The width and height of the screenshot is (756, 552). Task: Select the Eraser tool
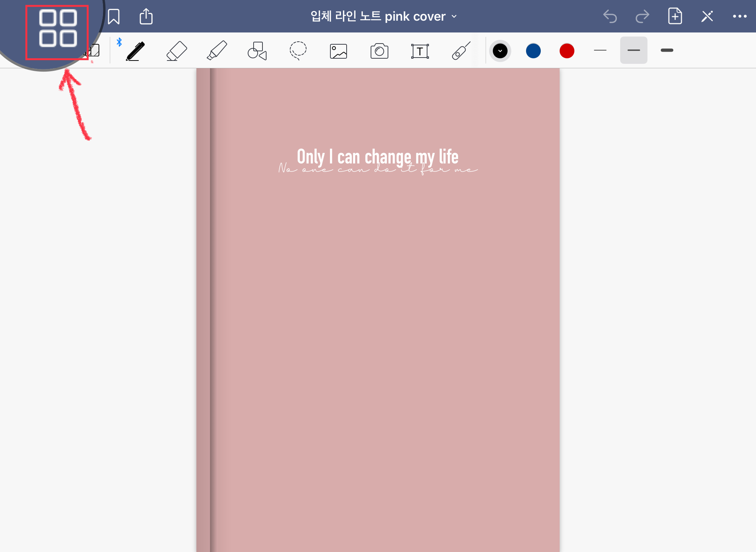tap(176, 51)
